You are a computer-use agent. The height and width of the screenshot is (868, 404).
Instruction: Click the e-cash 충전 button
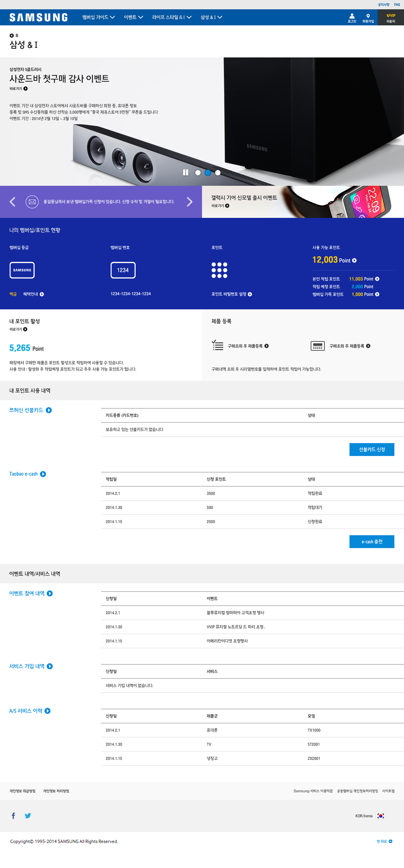(x=372, y=542)
